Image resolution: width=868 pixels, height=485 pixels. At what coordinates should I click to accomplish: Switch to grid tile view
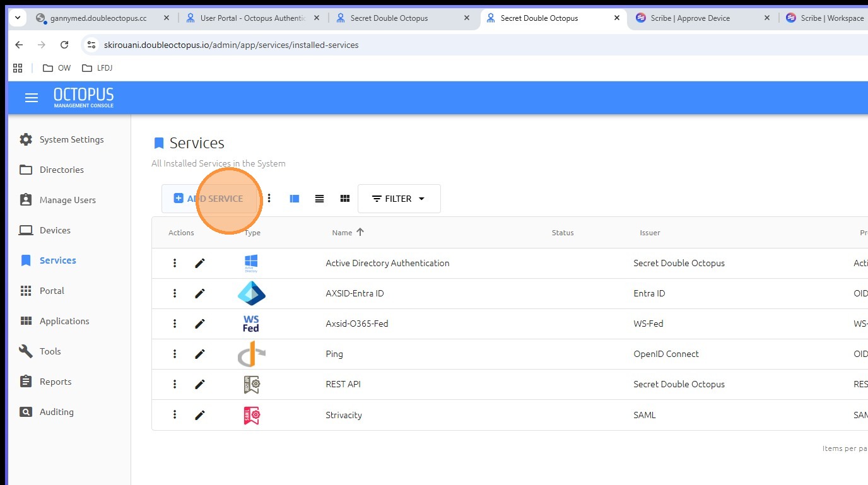click(x=345, y=198)
